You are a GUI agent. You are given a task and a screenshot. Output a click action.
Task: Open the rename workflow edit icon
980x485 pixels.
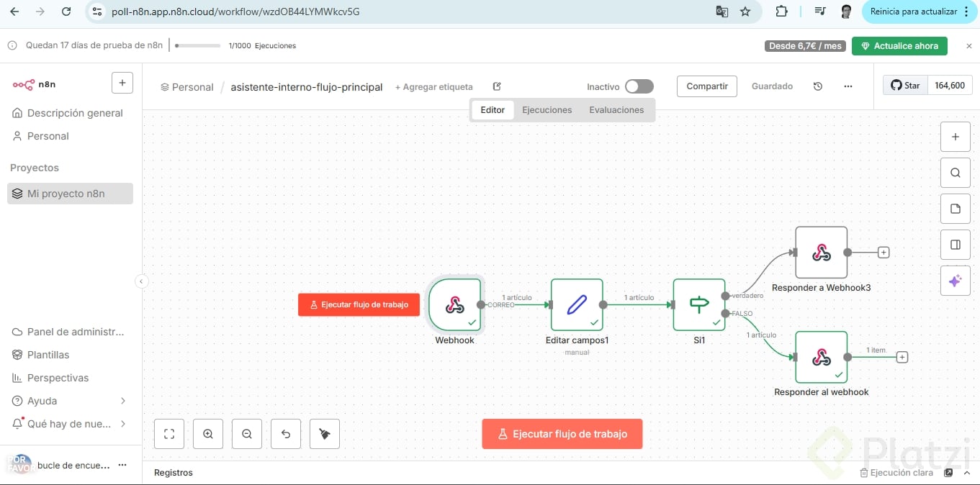pos(497,86)
